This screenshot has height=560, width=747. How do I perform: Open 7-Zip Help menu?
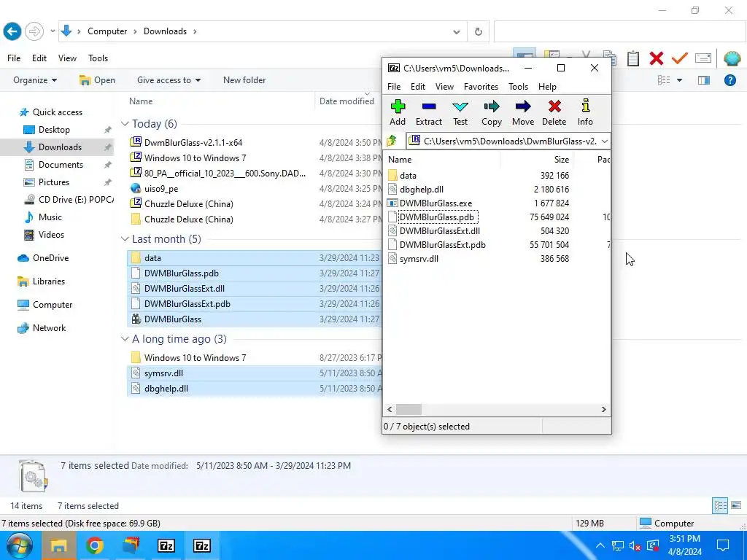click(x=547, y=87)
